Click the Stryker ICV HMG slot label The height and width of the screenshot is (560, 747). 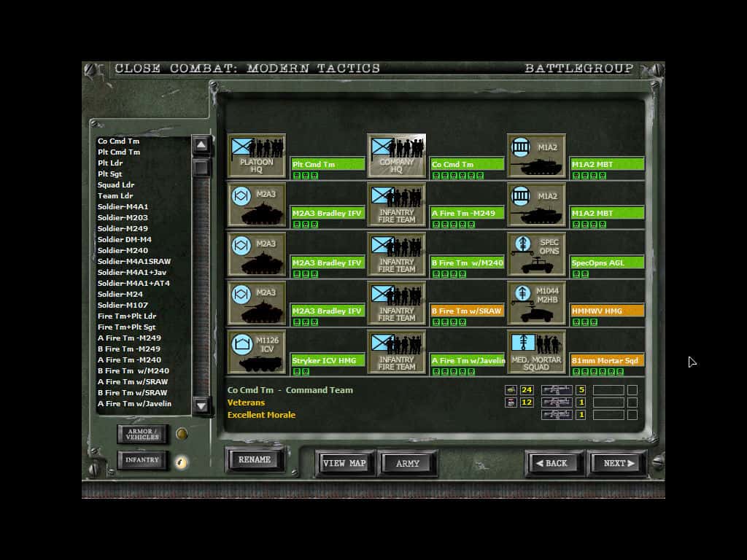click(328, 360)
